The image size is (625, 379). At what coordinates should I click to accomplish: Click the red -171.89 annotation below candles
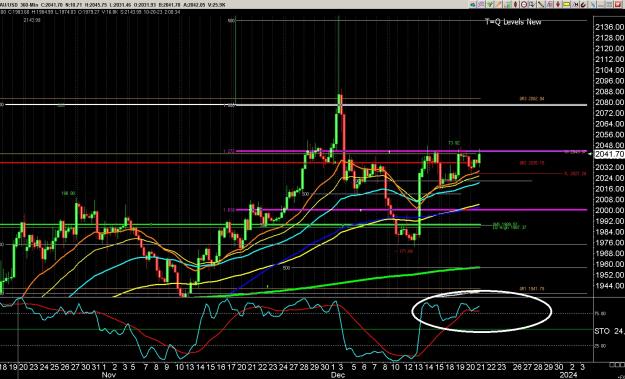pyautogui.click(x=405, y=251)
